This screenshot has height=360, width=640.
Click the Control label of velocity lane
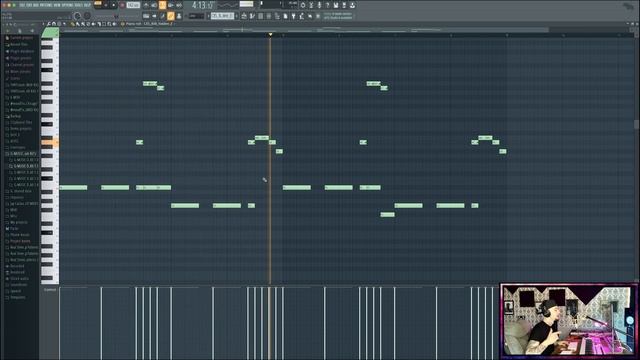click(x=50, y=290)
